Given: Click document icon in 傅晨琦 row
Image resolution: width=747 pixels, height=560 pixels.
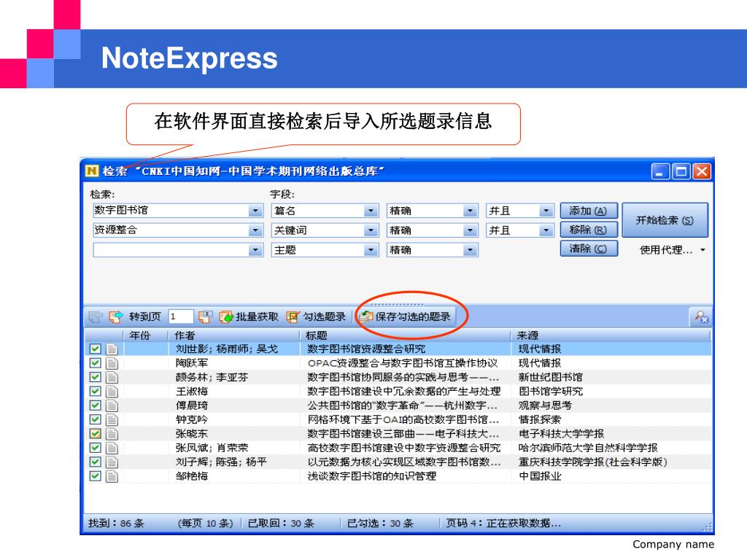Looking at the screenshot, I should tap(112, 405).
